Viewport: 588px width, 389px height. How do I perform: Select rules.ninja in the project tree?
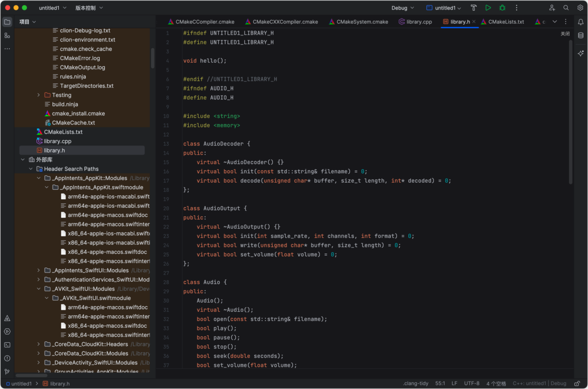tap(73, 76)
